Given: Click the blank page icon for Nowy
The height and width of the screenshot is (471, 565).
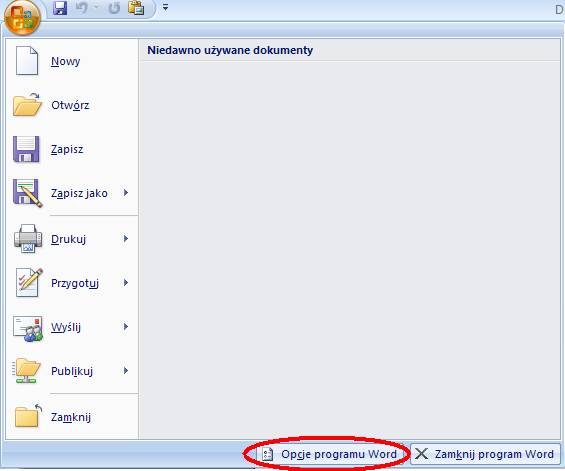Looking at the screenshot, I should click(27, 61).
